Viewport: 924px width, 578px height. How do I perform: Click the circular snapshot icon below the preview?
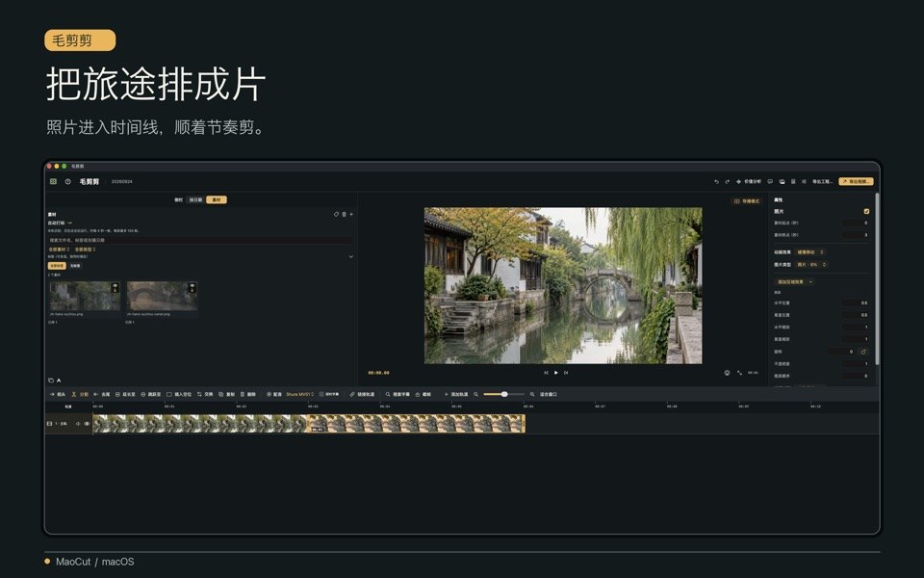point(728,373)
